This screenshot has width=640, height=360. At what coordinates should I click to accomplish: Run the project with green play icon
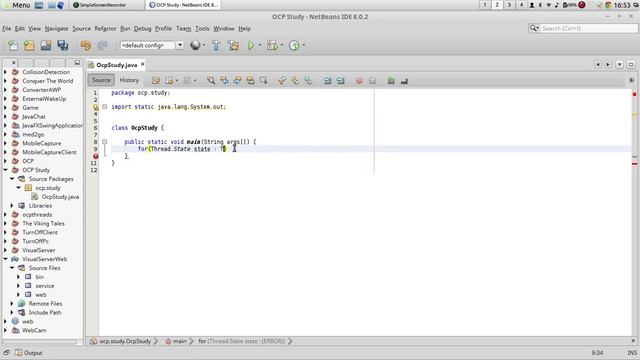(x=251, y=45)
